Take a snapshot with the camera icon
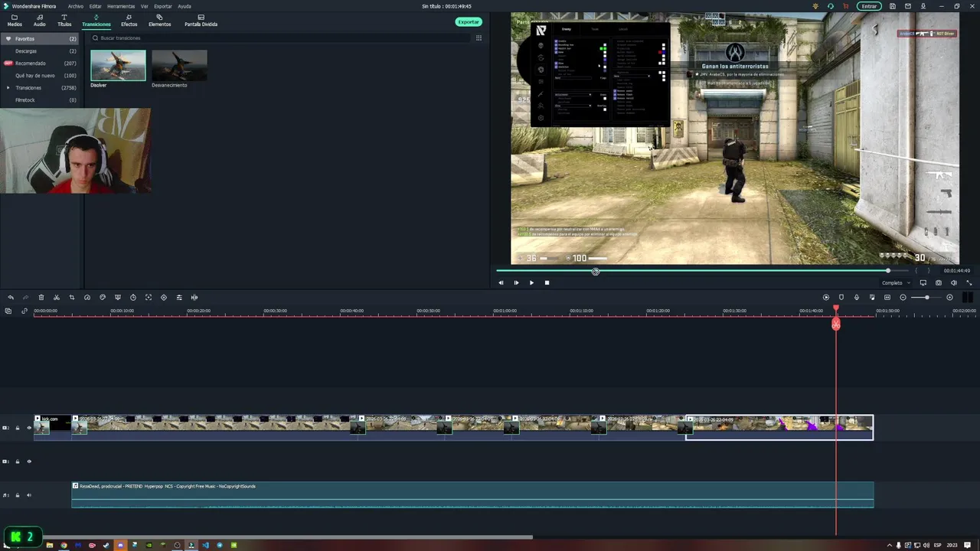980x551 pixels. point(939,282)
